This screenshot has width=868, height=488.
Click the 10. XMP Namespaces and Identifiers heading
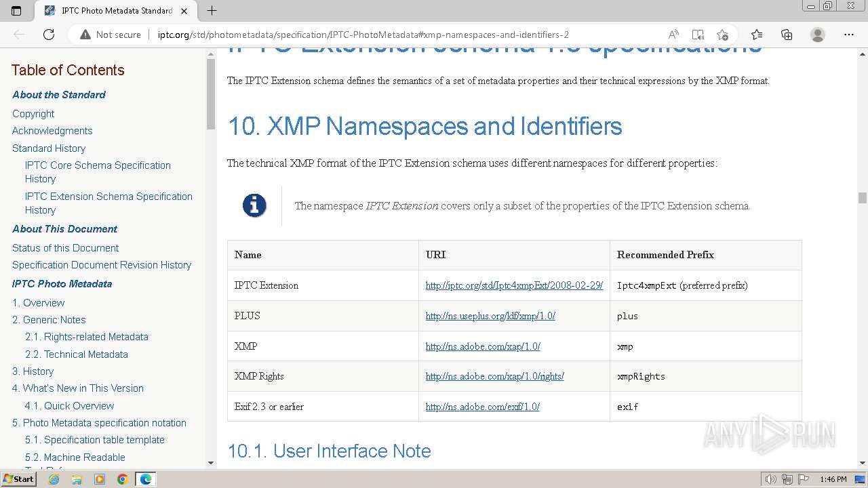coord(425,127)
